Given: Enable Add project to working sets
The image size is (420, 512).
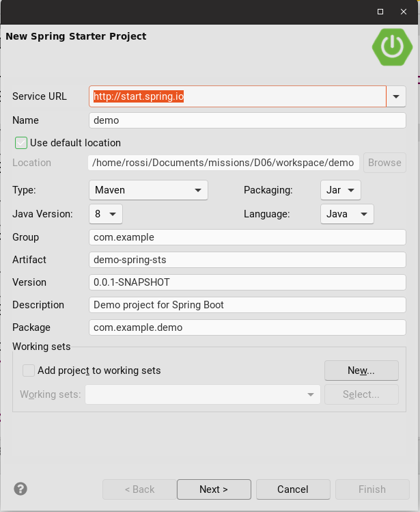Looking at the screenshot, I should coord(29,370).
